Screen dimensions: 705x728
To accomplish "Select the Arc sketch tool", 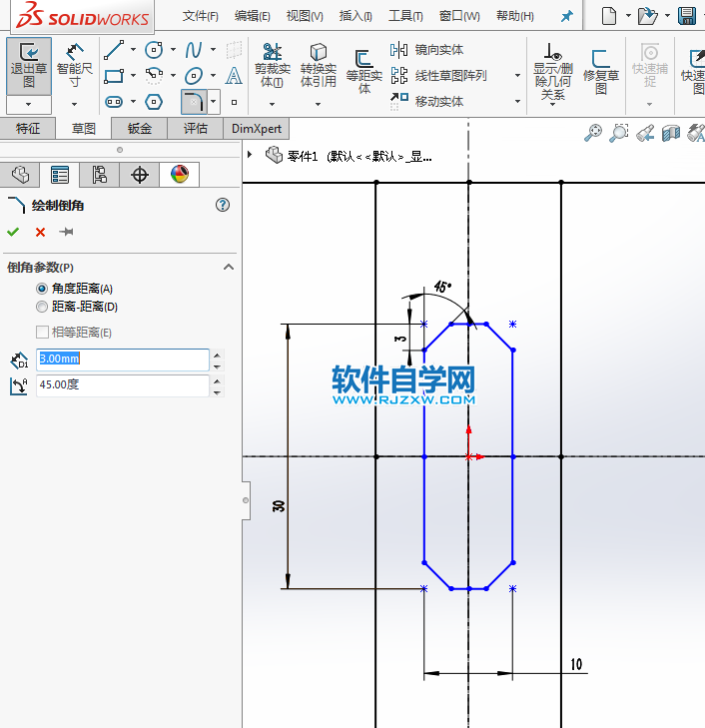I will point(154,75).
